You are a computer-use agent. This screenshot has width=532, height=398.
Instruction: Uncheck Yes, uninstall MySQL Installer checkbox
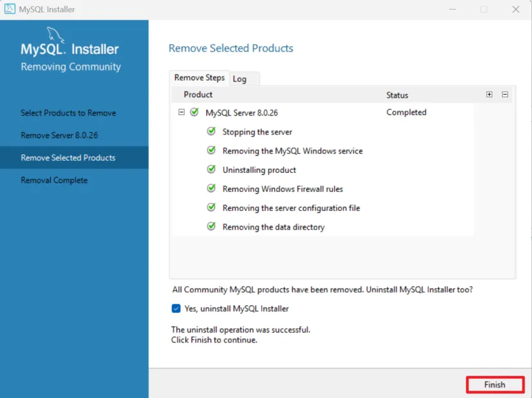point(176,308)
